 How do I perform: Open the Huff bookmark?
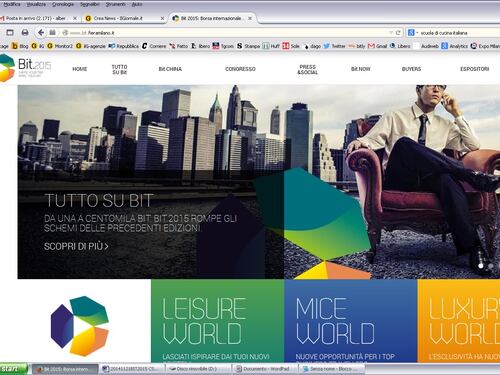tap(271, 46)
